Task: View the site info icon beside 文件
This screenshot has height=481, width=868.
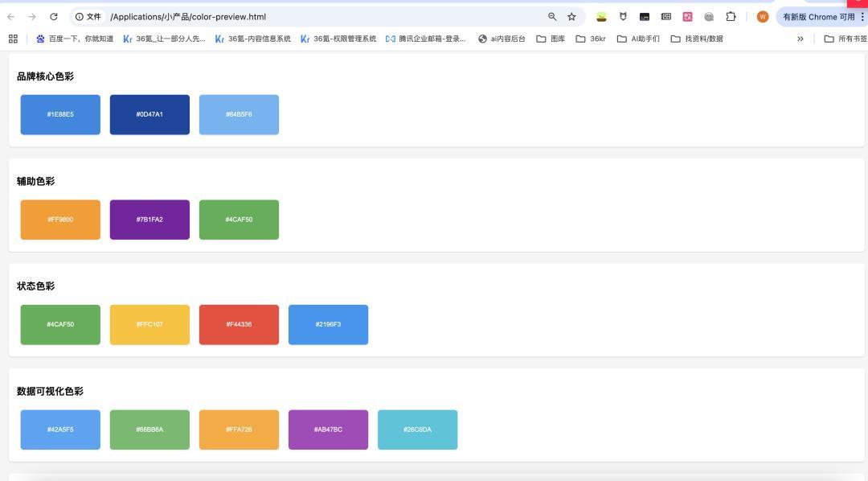Action: (80, 17)
